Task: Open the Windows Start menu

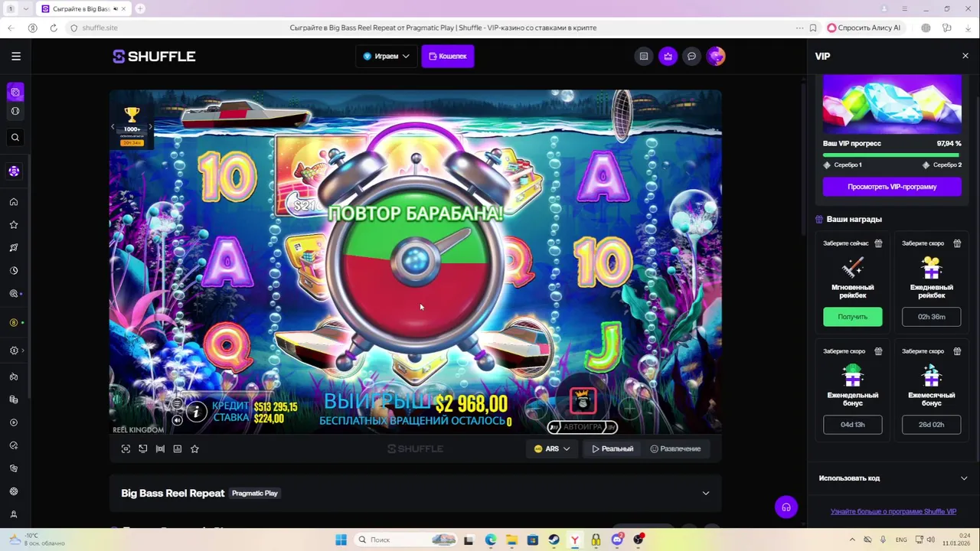Action: 341,540
